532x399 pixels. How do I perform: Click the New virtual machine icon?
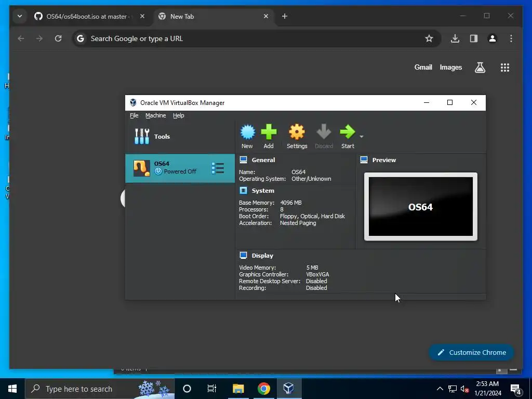[x=247, y=132]
